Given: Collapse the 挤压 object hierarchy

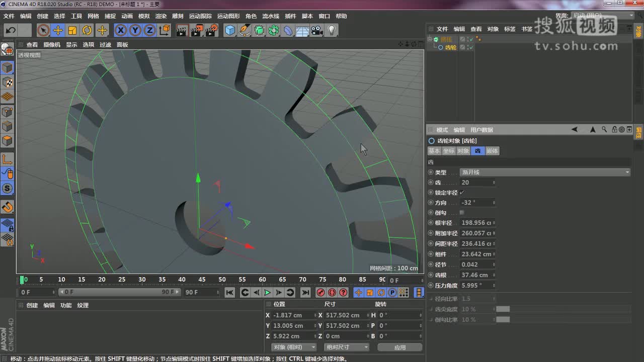Looking at the screenshot, I should point(431,39).
